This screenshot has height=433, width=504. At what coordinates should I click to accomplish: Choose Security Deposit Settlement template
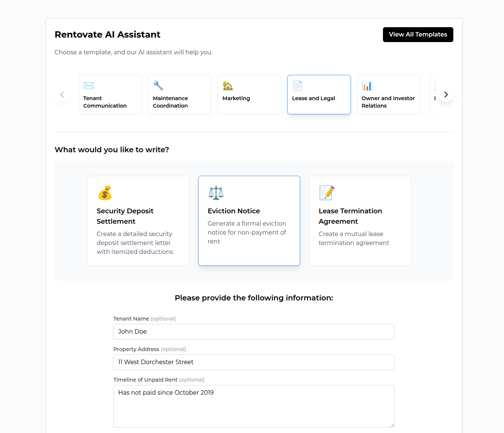(x=138, y=221)
